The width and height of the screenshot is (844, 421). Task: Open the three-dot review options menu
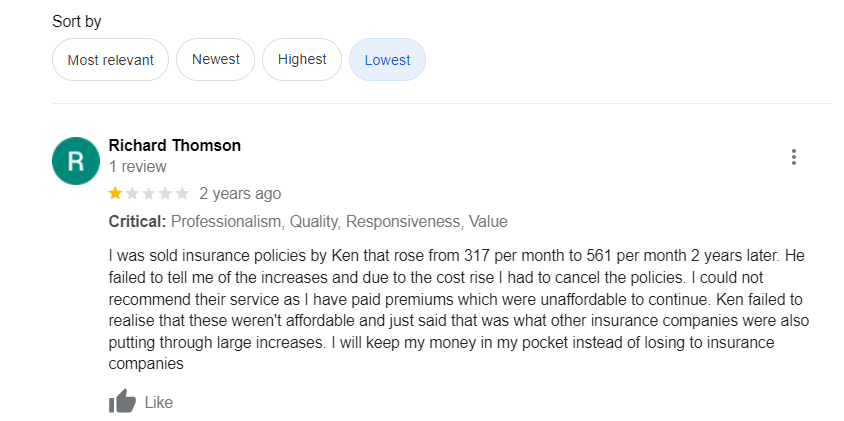[793, 157]
